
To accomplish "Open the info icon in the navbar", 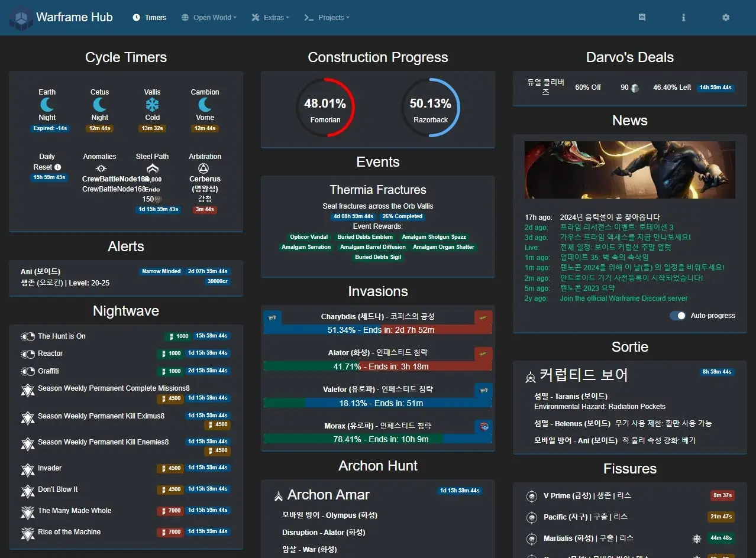I will point(683,18).
